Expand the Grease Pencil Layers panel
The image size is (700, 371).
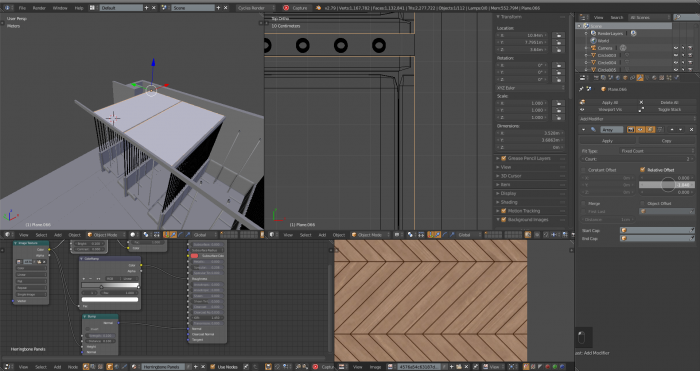coord(498,158)
